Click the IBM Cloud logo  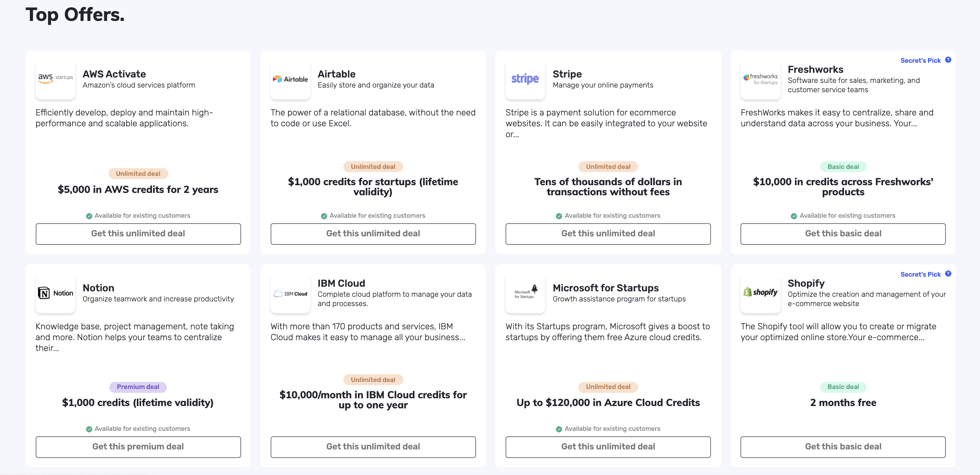point(290,293)
